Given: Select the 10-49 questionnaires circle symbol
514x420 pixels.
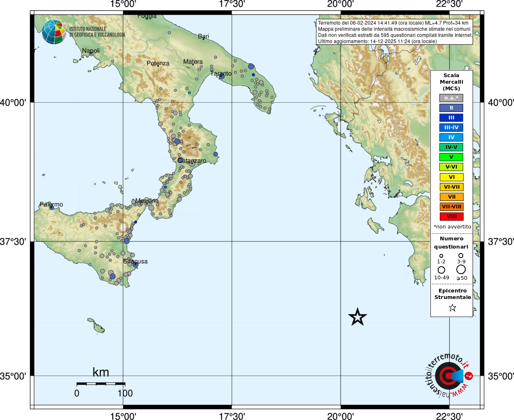Looking at the screenshot, I should [x=441, y=270].
